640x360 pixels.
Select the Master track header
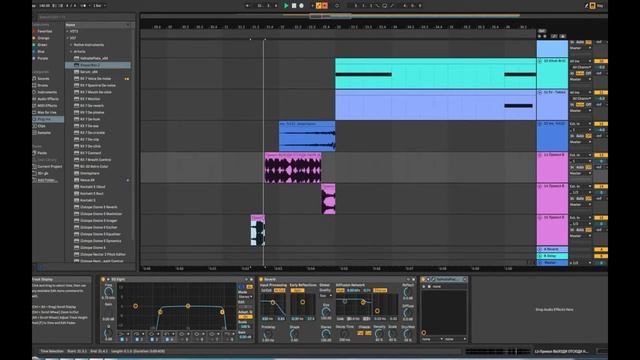click(x=552, y=263)
